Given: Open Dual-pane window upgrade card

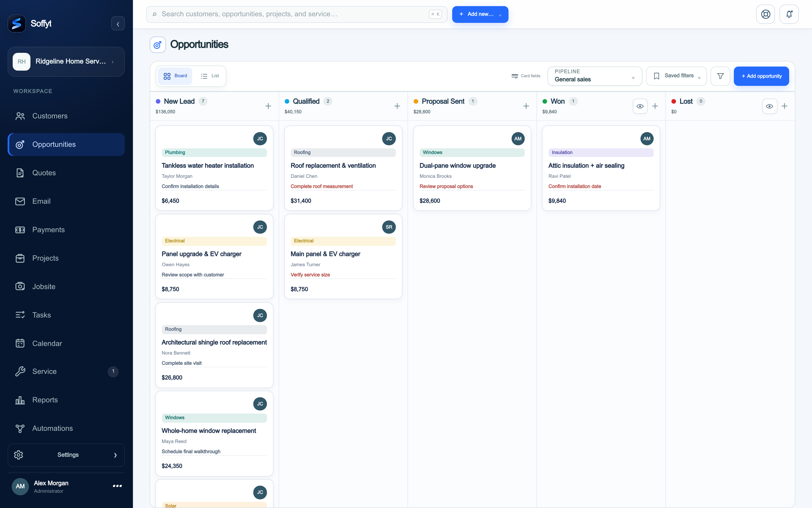Looking at the screenshot, I should click(x=472, y=168).
